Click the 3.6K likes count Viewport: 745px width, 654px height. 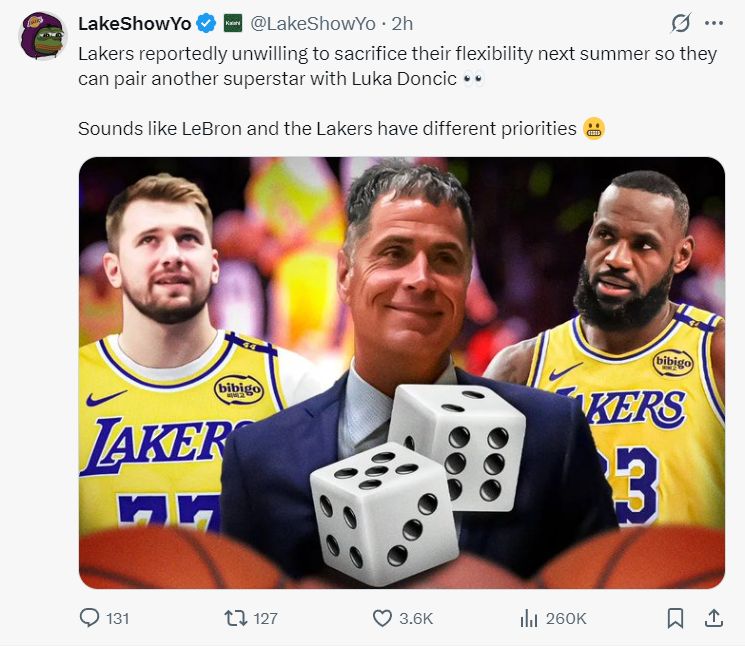click(x=416, y=618)
